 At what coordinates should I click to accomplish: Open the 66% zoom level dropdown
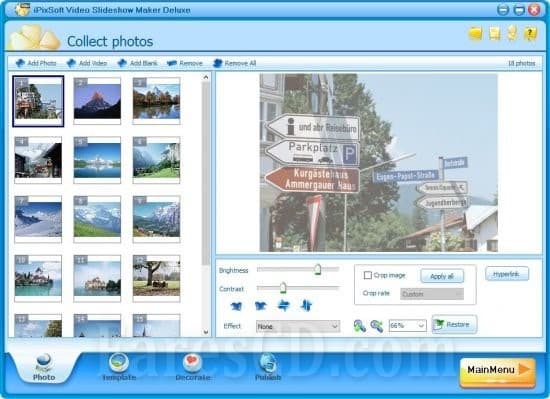tap(407, 326)
